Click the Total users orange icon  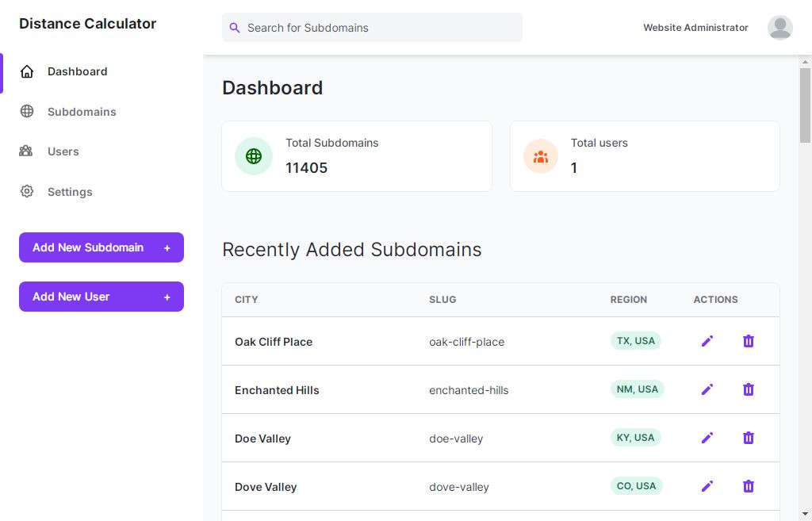tap(541, 156)
